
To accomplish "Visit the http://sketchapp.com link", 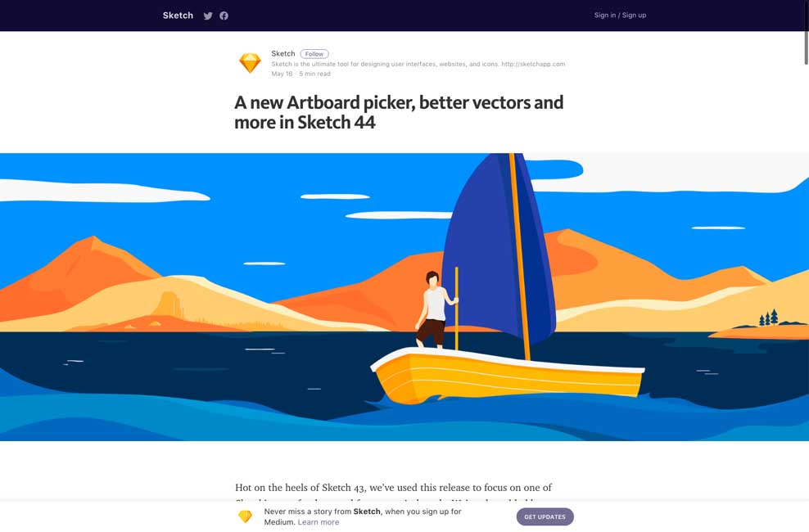I will coord(533,64).
